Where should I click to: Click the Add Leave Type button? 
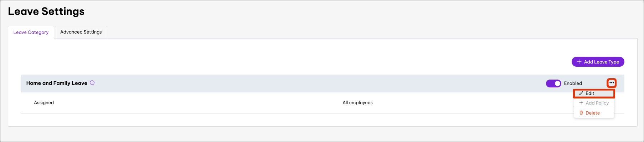[x=598, y=62]
